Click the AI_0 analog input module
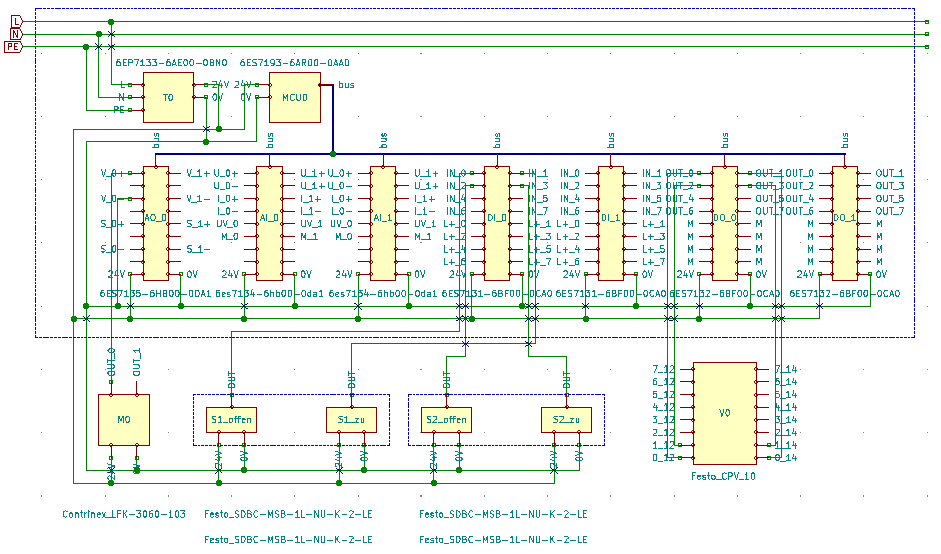 (x=269, y=222)
